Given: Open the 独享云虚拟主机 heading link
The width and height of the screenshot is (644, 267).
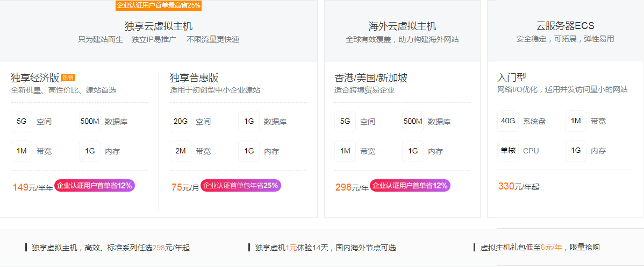Looking at the screenshot, I should [x=159, y=26].
